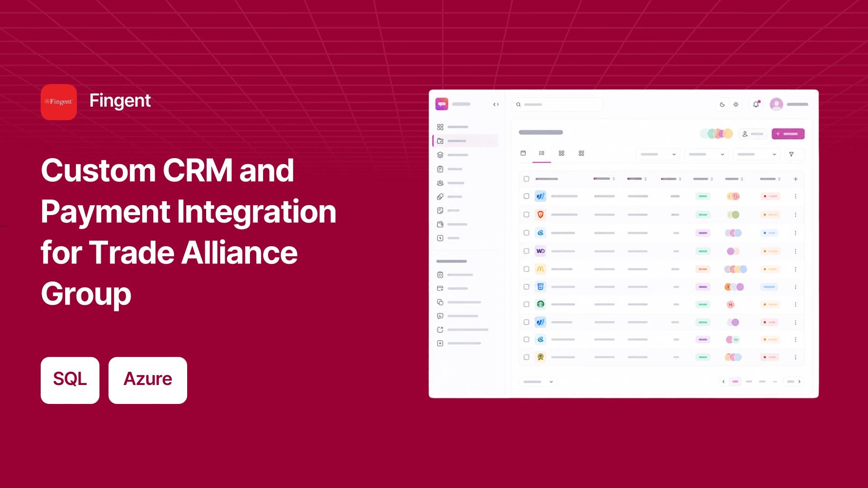Select the highlighted folder sidebar item

pyautogui.click(x=466, y=141)
